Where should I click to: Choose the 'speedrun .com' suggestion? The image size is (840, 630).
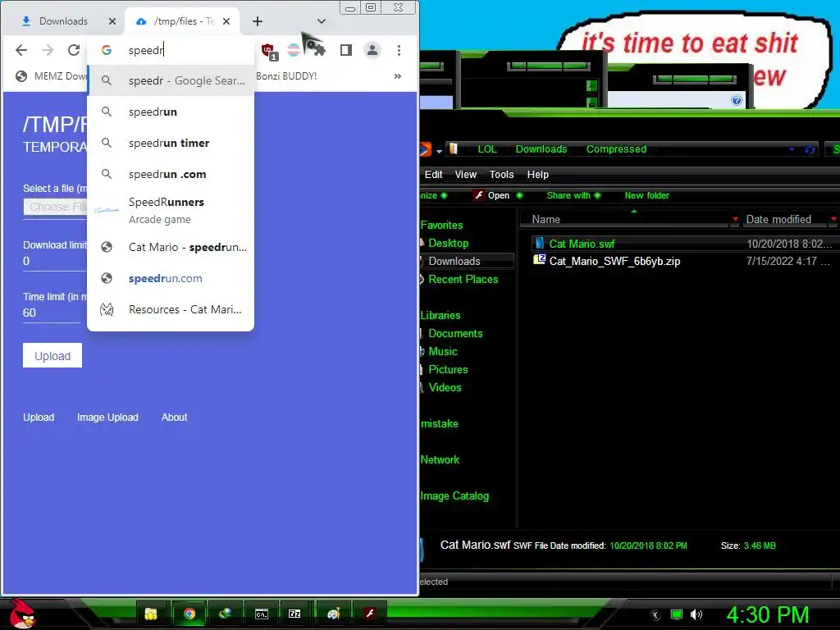click(171, 174)
